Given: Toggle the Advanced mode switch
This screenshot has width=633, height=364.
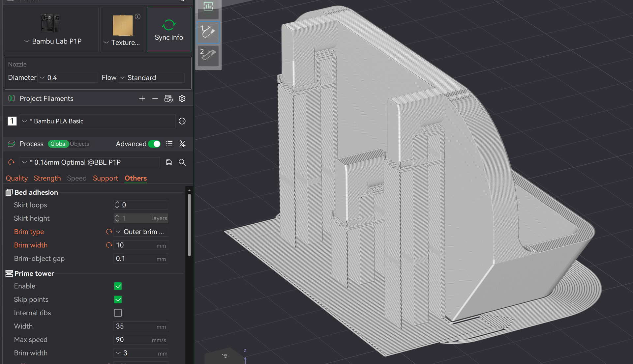Looking at the screenshot, I should pos(154,144).
